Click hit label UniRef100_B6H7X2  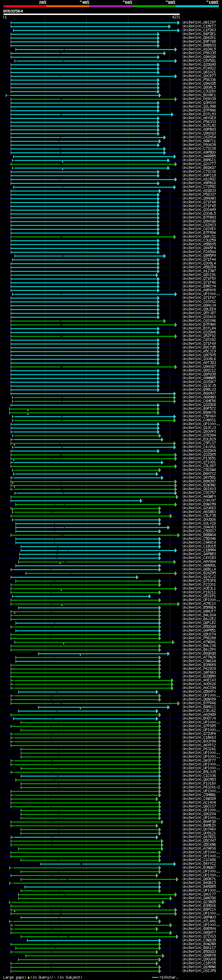(x=199, y=474)
